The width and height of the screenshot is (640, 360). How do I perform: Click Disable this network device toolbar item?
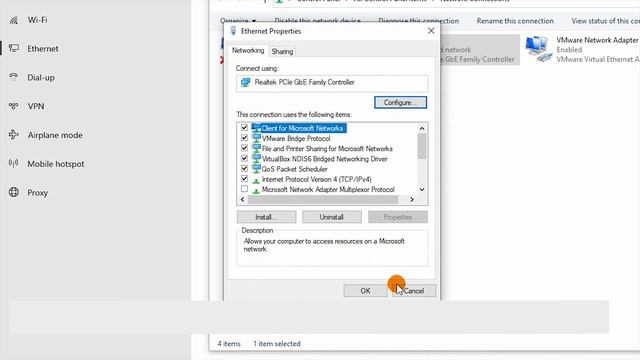[317, 21]
